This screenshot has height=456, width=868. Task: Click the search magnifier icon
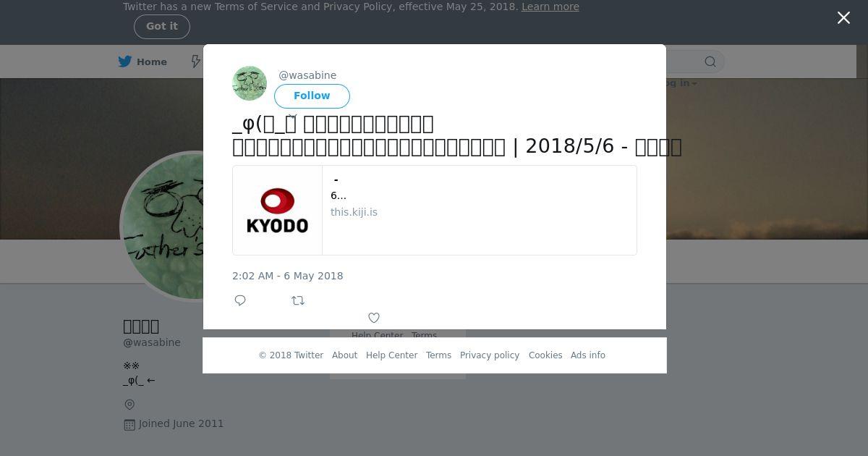coord(710,62)
